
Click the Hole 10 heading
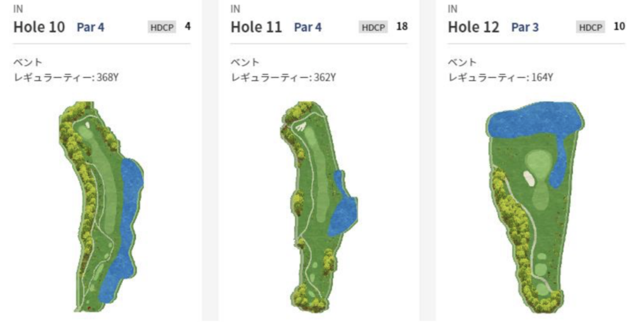[40, 27]
